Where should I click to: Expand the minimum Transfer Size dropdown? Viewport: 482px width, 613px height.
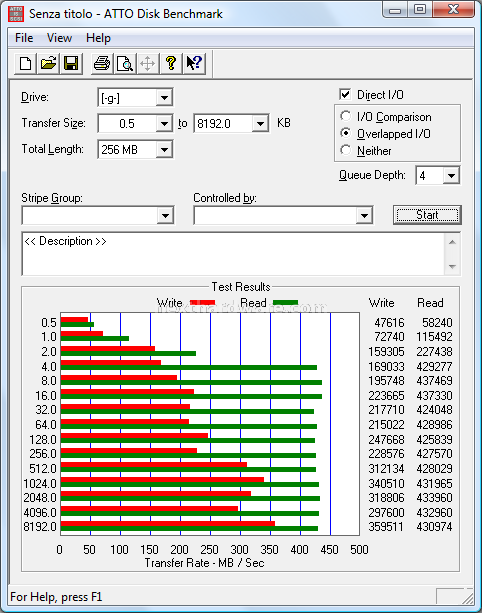tap(164, 124)
